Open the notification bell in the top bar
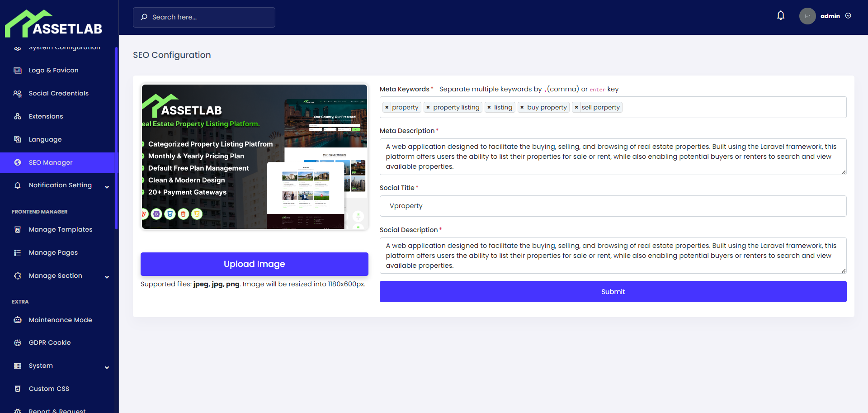 point(781,15)
